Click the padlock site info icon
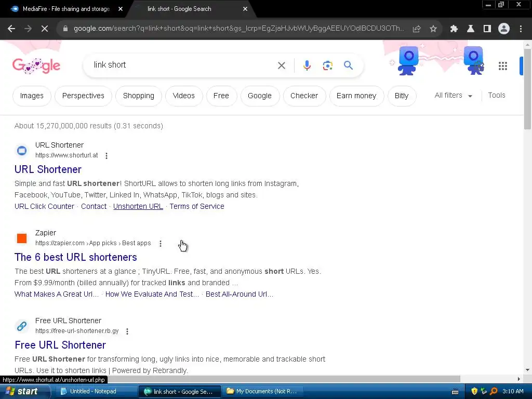 65,29
